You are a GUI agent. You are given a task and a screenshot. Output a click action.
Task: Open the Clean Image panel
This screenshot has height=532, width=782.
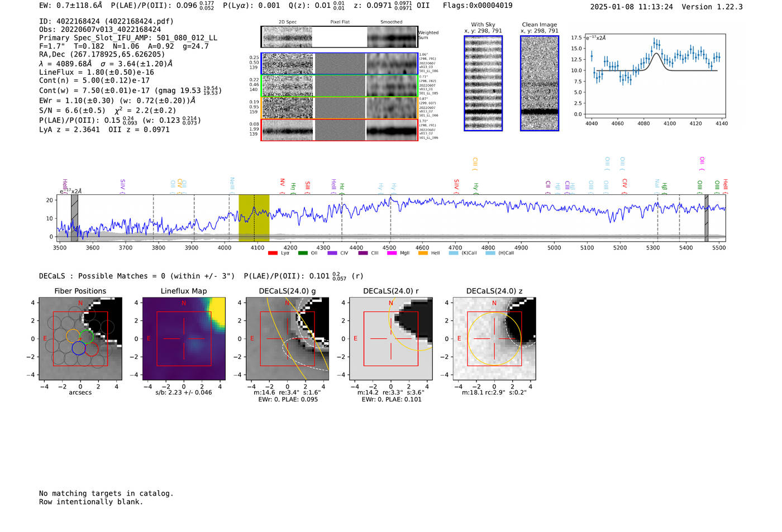point(540,84)
